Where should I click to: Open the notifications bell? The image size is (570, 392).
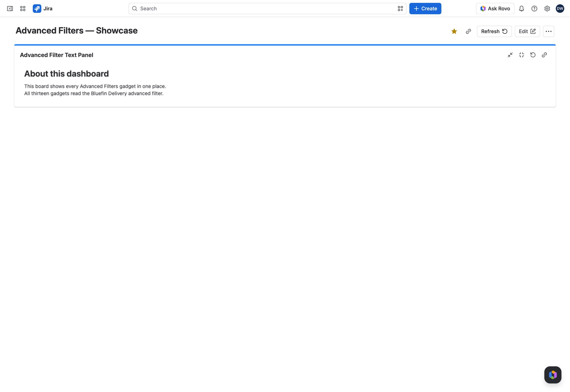[522, 9]
